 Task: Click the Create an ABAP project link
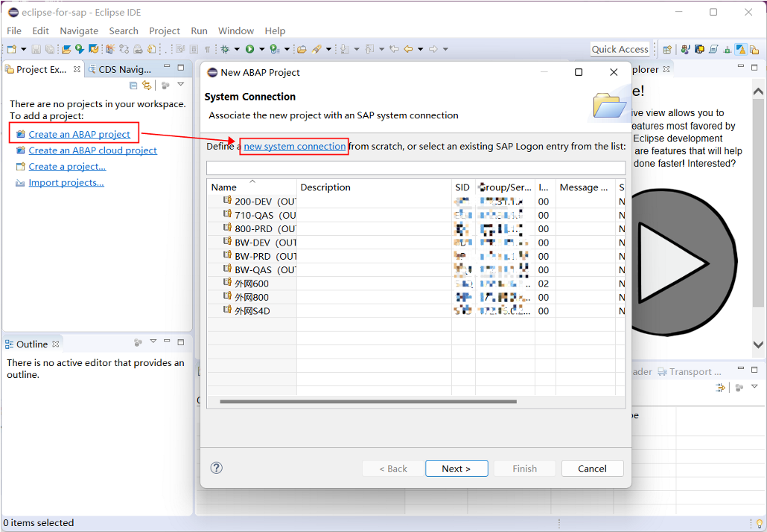coord(79,134)
